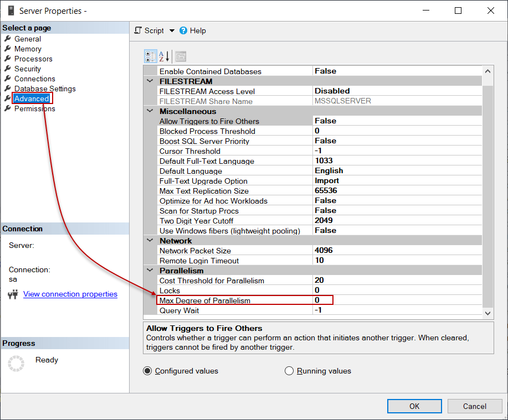Viewport: 508px width, 420px height.
Task: Click the wrench icon beside Database Settings
Action: (8, 89)
